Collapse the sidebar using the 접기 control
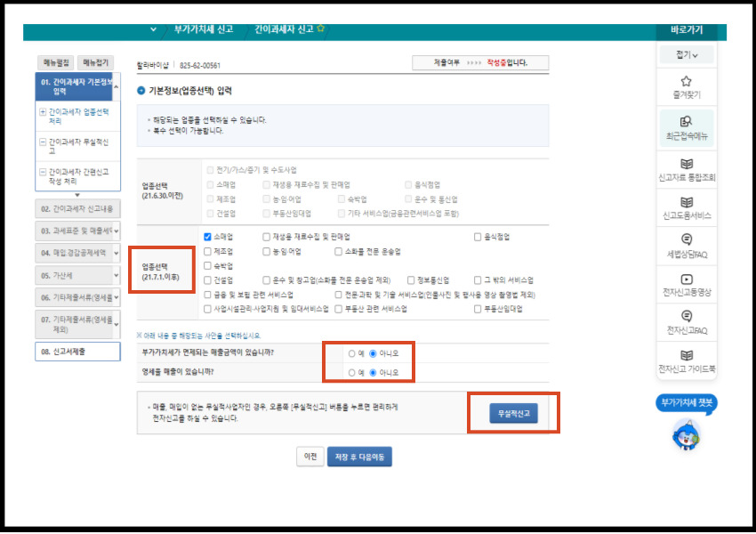This screenshot has height=534, width=756. tap(688, 55)
